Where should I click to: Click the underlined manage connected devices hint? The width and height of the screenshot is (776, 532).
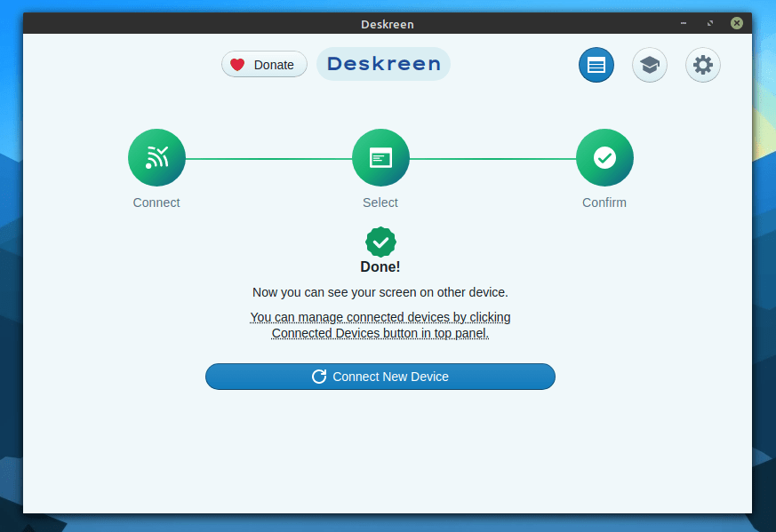380,325
